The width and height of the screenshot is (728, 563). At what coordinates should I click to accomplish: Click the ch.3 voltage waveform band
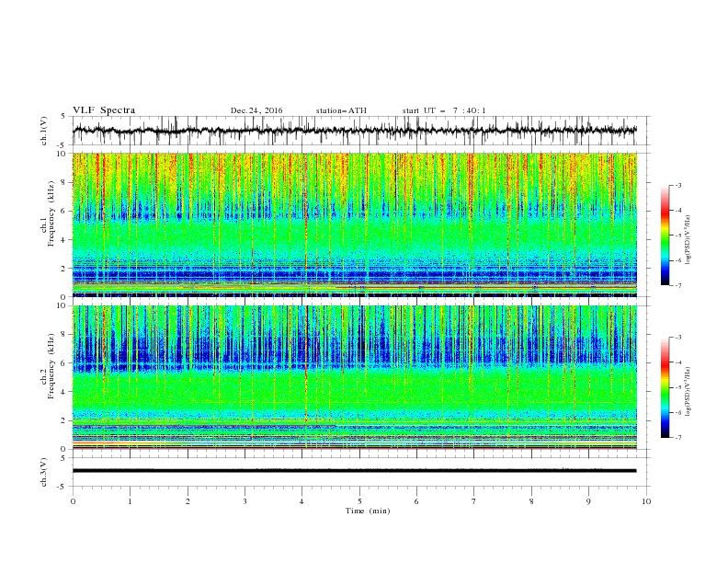[354, 471]
